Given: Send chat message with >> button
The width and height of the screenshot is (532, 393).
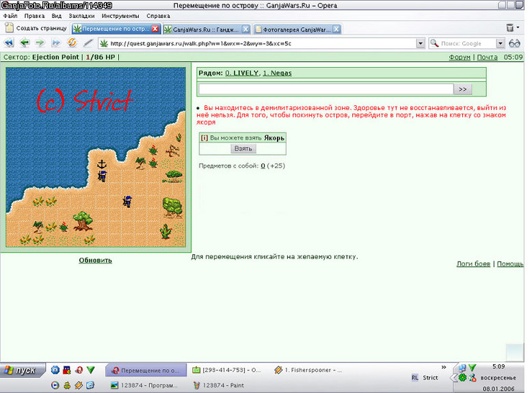Looking at the screenshot, I should (x=462, y=89).
